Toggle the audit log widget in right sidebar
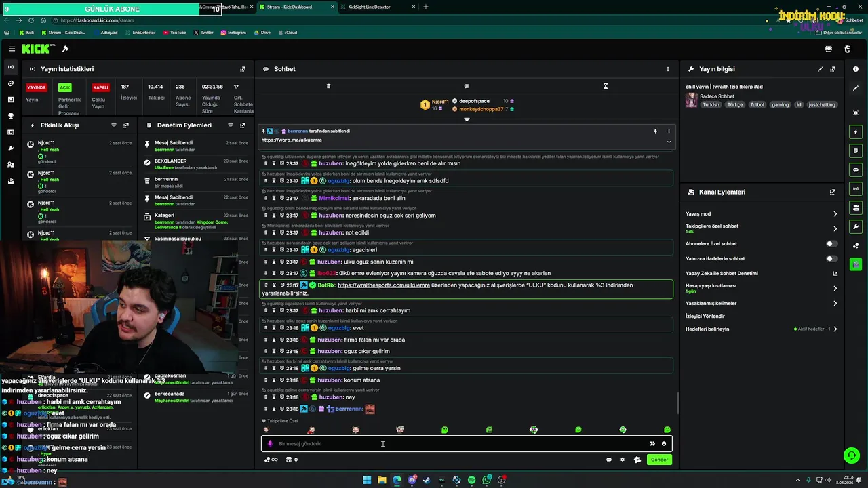This screenshot has height=488, width=868. pyautogui.click(x=856, y=150)
